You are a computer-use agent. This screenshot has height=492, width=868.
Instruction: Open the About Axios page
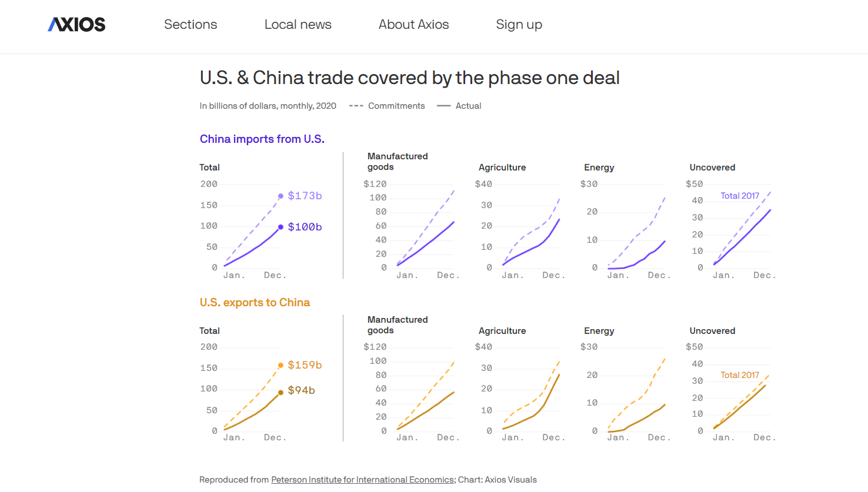click(x=413, y=25)
